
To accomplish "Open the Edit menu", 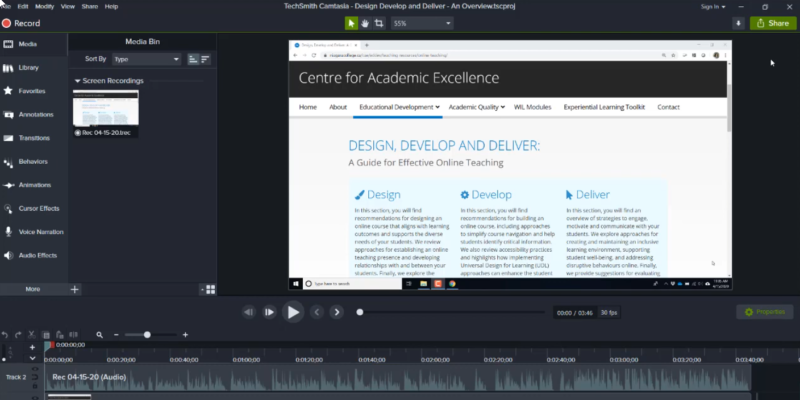I will pos(23,7).
